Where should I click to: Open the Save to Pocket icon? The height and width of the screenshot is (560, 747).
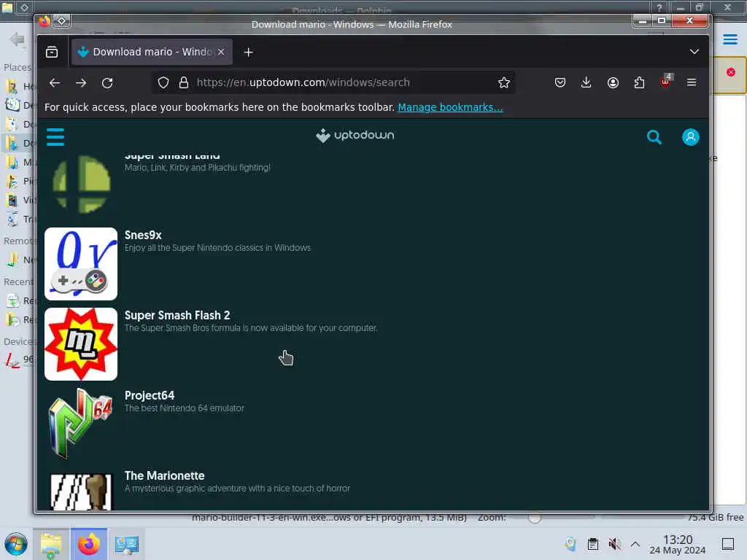click(560, 83)
